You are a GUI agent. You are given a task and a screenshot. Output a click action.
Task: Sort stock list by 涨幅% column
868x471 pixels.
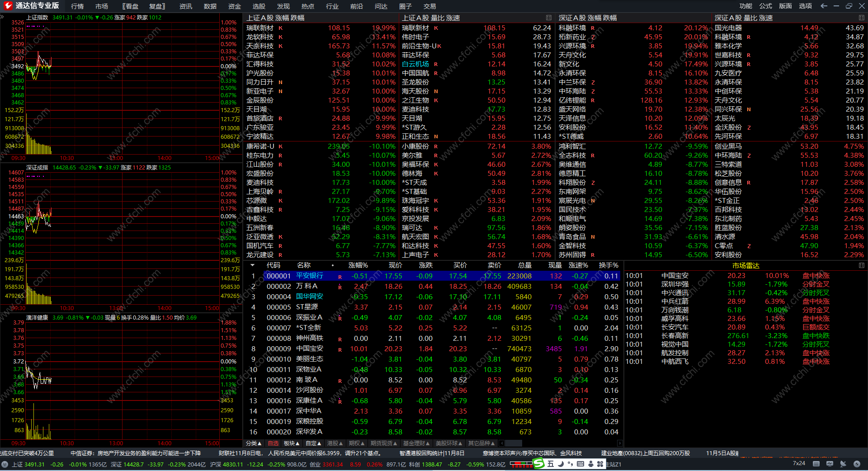(x=358, y=265)
